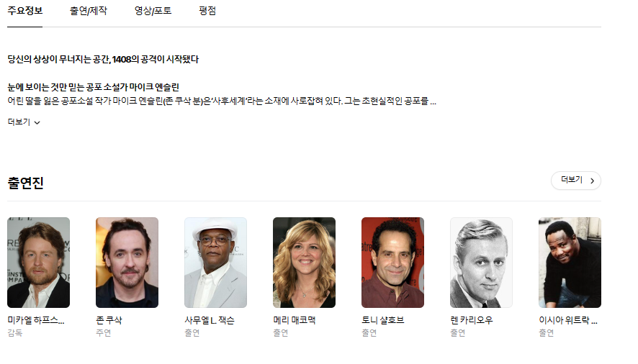Switch to the 출연/제작 tab
This screenshot has height=364, width=638.
pos(89,11)
